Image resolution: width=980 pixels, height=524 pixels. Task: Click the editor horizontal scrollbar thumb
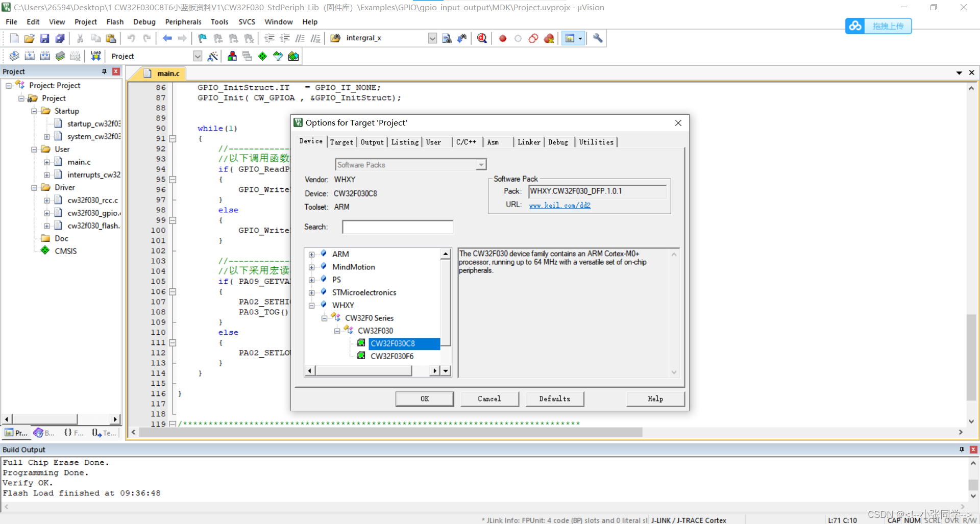390,432
